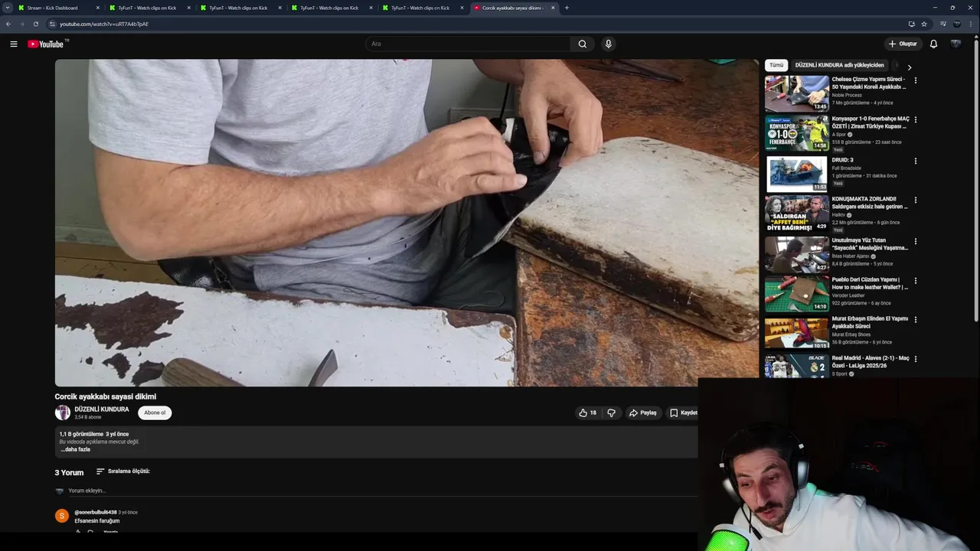Open Chrome three-dot menu

(972, 24)
